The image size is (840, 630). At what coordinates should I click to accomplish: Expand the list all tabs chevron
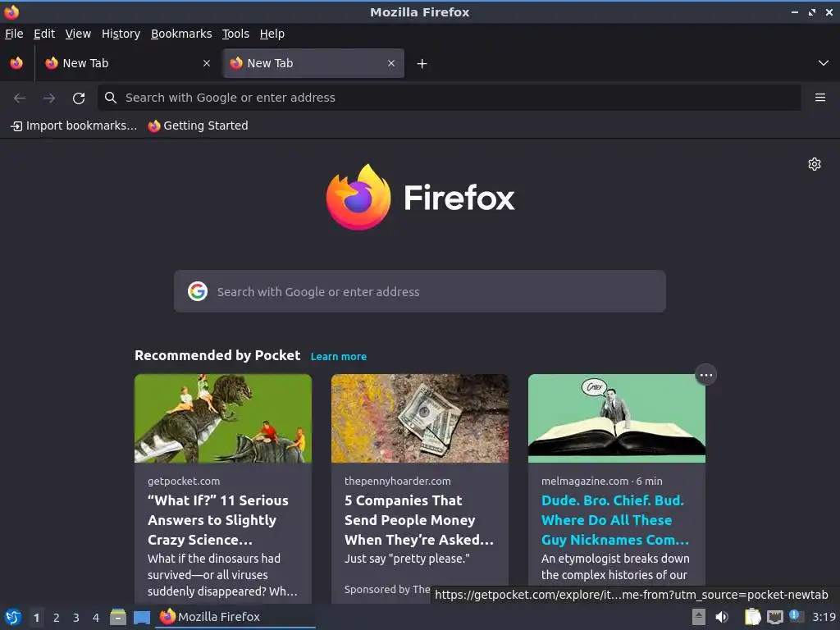(824, 63)
